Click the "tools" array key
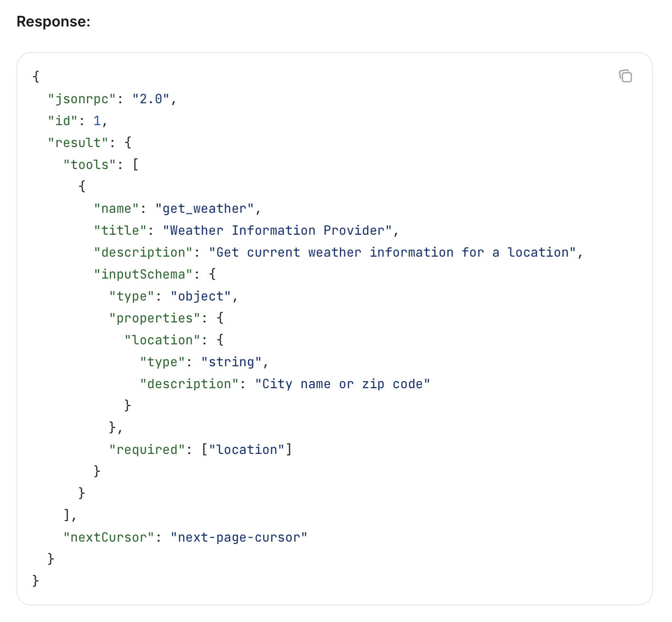The height and width of the screenshot is (622, 672). click(x=90, y=164)
